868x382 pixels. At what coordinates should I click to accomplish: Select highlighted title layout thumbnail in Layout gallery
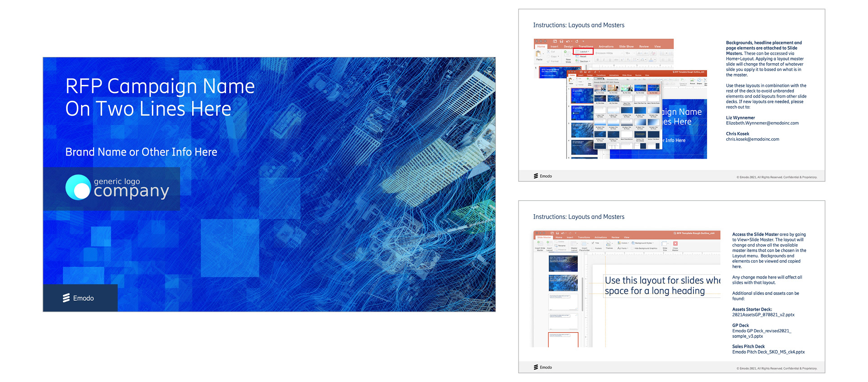653,88
